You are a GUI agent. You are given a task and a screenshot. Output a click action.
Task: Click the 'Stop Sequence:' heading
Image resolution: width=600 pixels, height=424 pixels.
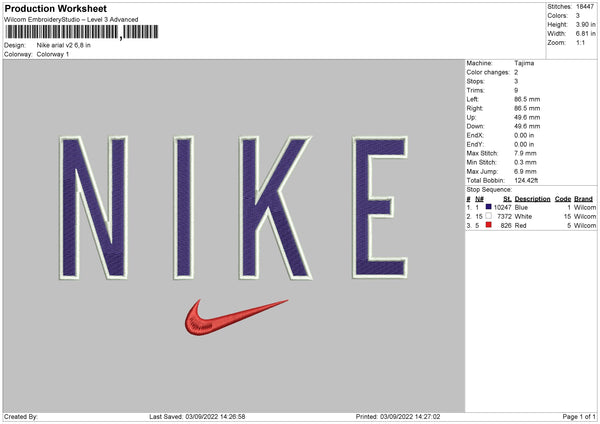click(489, 190)
